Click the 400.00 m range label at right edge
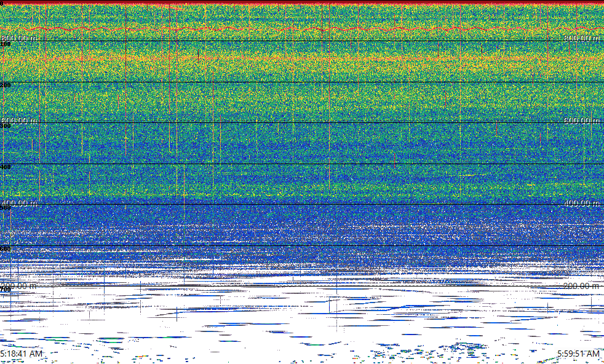Viewport: 604px width, 364px height. 582,203
